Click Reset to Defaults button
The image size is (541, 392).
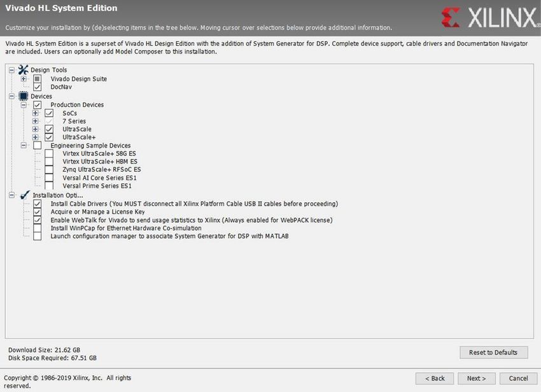point(493,353)
